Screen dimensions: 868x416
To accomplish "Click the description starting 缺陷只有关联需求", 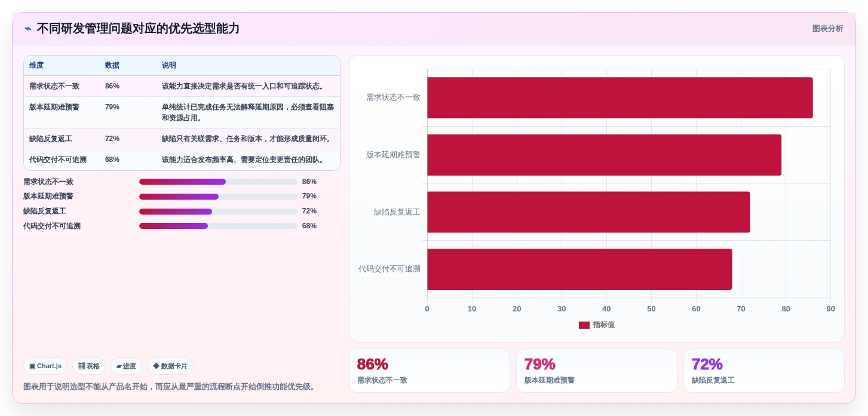I will [x=247, y=139].
